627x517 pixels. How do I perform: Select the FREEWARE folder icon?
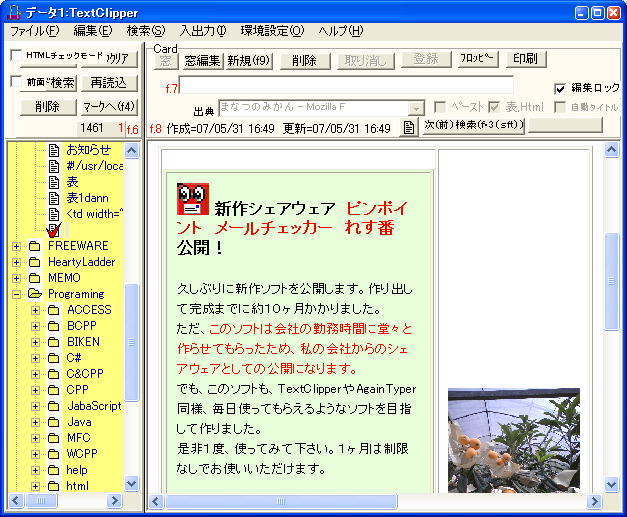click(35, 246)
